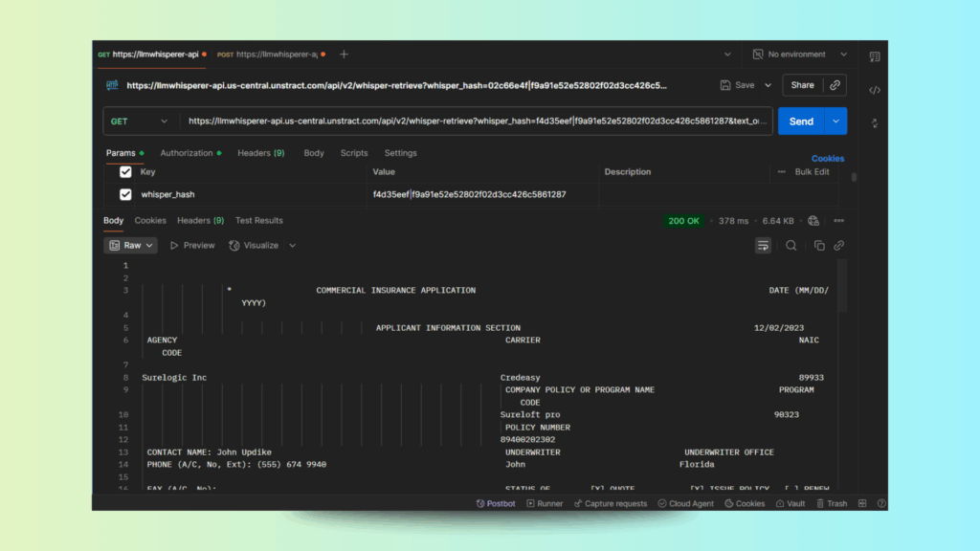Click the word wrap icon in response toolbar
980x551 pixels.
(x=763, y=246)
